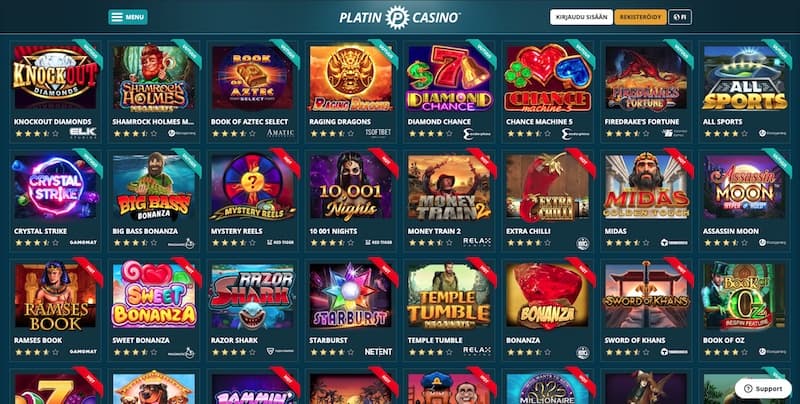Click the NETENT provider logo under Starburst

click(x=378, y=351)
